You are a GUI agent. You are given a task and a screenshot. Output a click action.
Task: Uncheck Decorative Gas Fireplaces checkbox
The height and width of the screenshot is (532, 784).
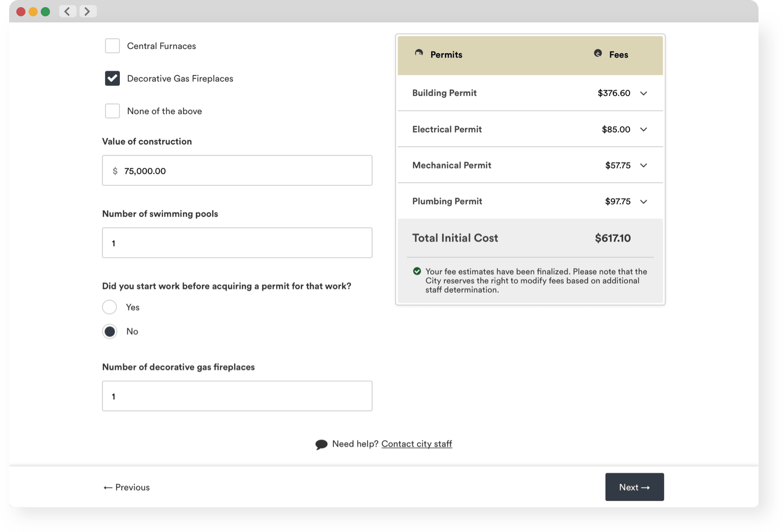click(112, 78)
